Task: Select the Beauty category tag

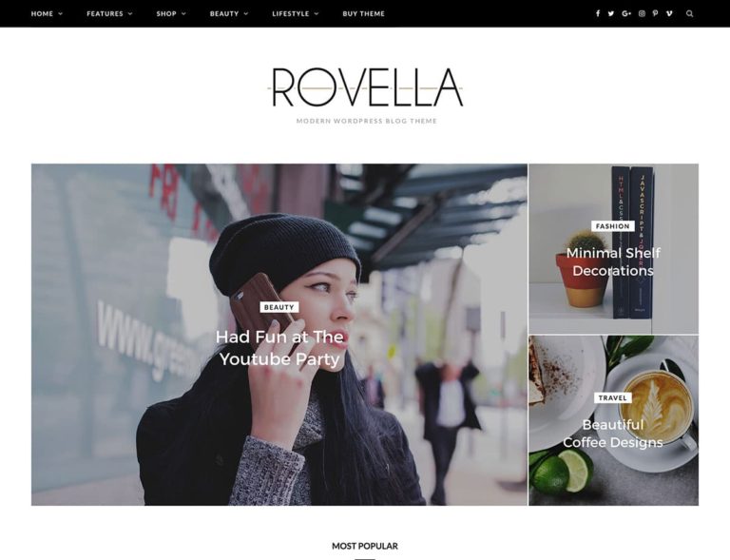Action: [279, 307]
